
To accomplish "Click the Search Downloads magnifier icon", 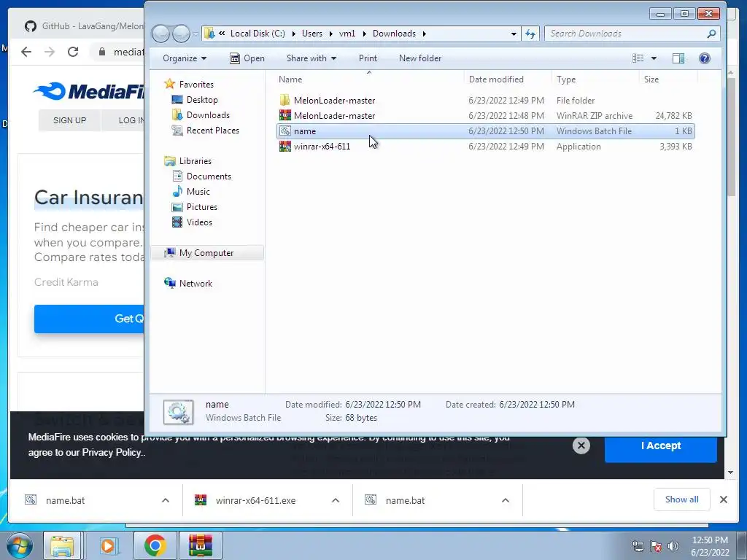I will 711,34.
